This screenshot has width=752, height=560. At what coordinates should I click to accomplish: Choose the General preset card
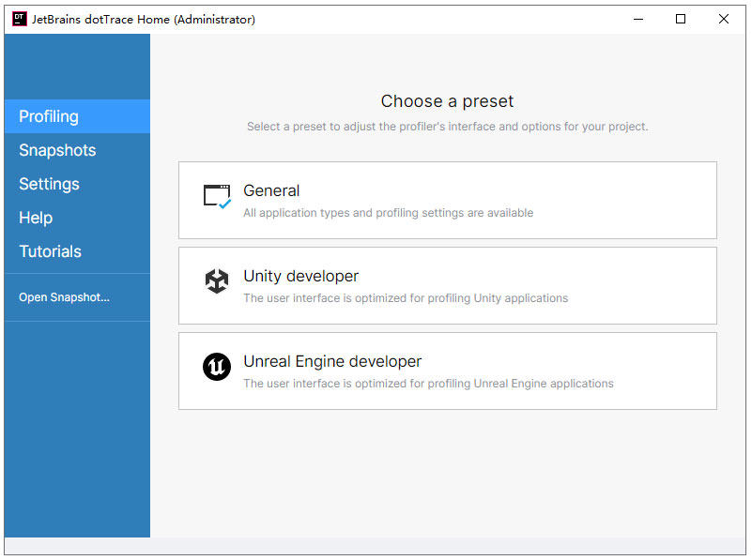(x=448, y=200)
